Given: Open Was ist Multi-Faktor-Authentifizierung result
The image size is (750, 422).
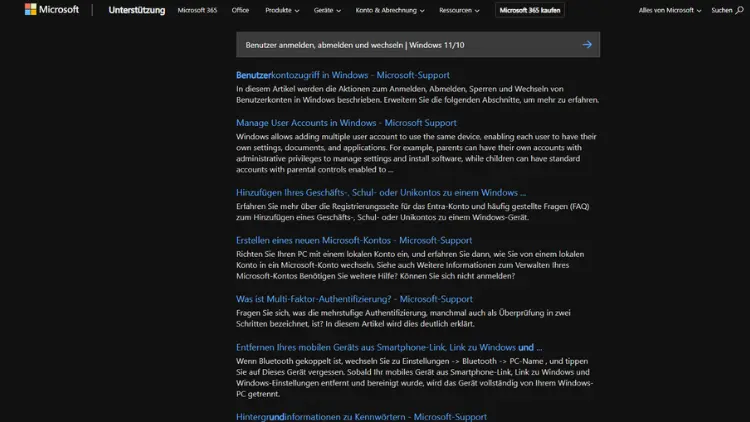Looking at the screenshot, I should pyautogui.click(x=354, y=299).
